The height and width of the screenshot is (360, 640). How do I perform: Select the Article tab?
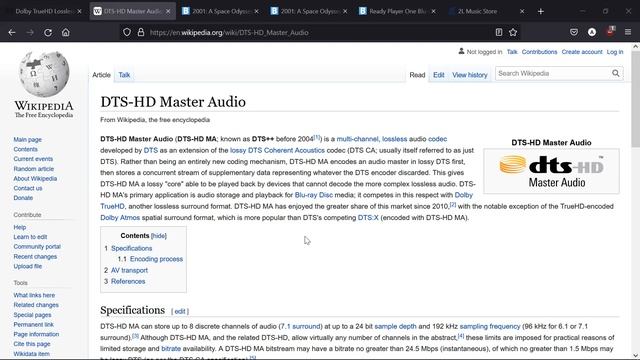(101, 75)
